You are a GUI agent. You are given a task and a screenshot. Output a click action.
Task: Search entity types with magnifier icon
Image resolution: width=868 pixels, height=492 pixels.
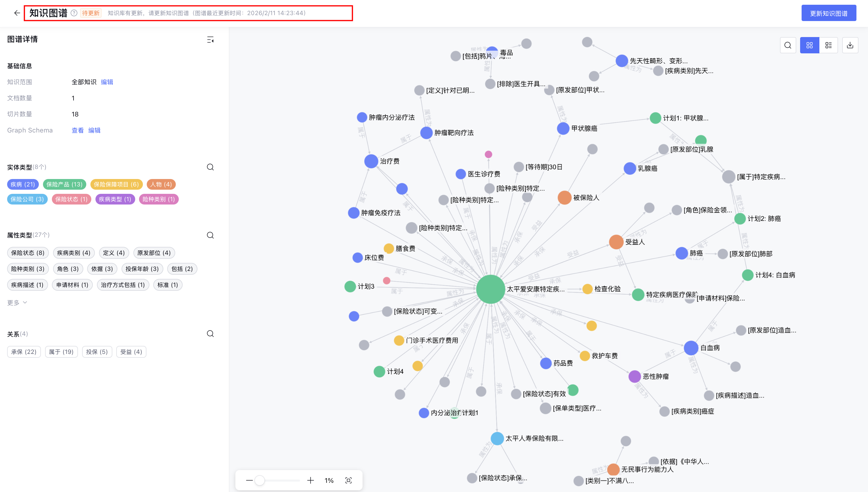(x=210, y=167)
